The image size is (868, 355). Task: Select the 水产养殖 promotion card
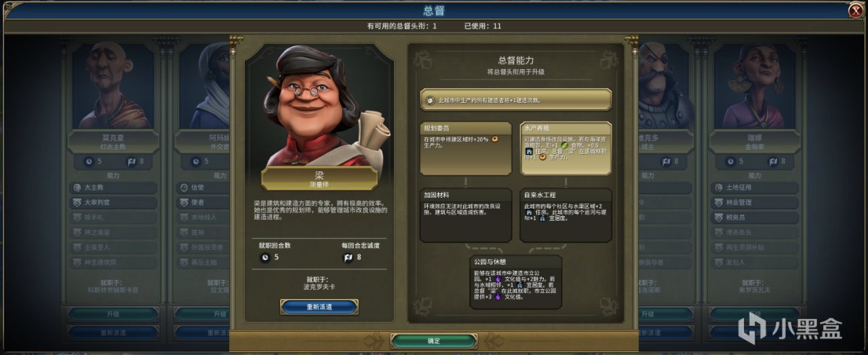pyautogui.click(x=566, y=148)
